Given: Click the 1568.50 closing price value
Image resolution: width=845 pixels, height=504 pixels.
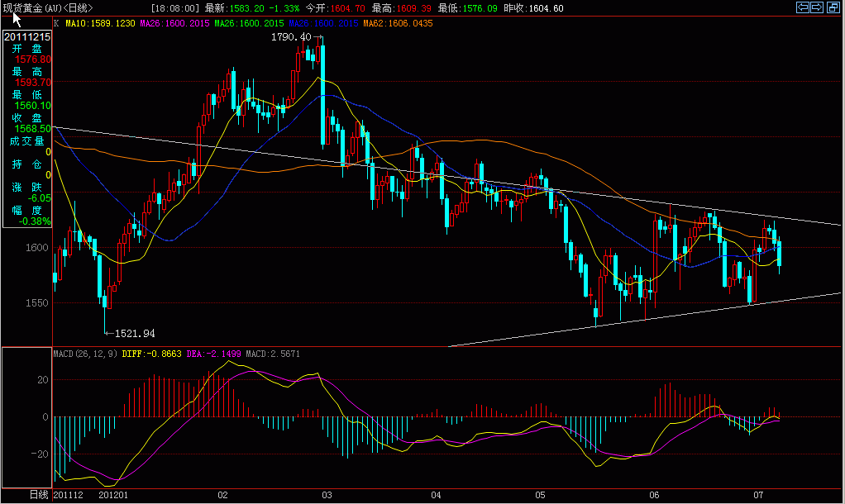Looking at the screenshot, I should point(32,129).
